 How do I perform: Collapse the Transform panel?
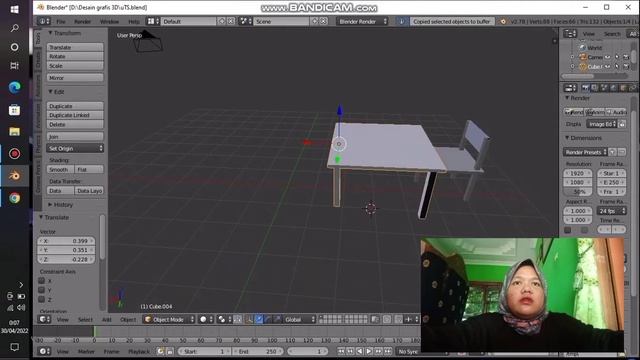[x=64, y=33]
